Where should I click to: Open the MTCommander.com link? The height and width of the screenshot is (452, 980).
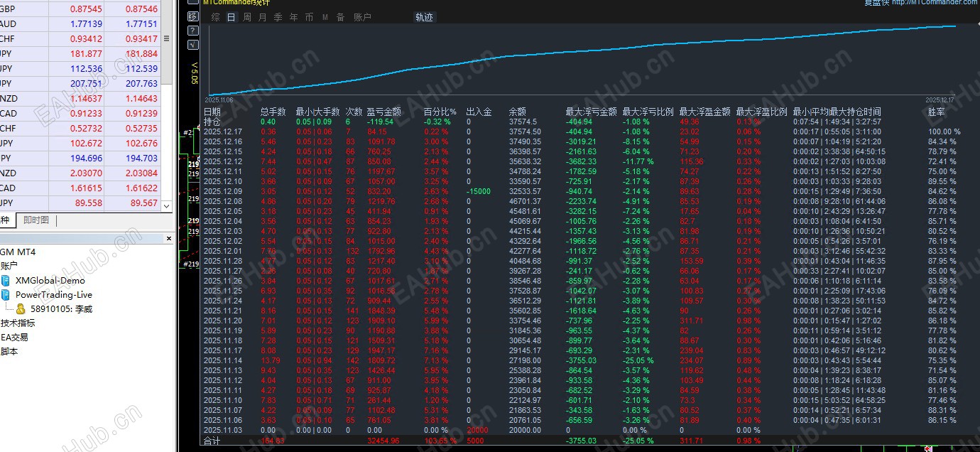coord(935,2)
